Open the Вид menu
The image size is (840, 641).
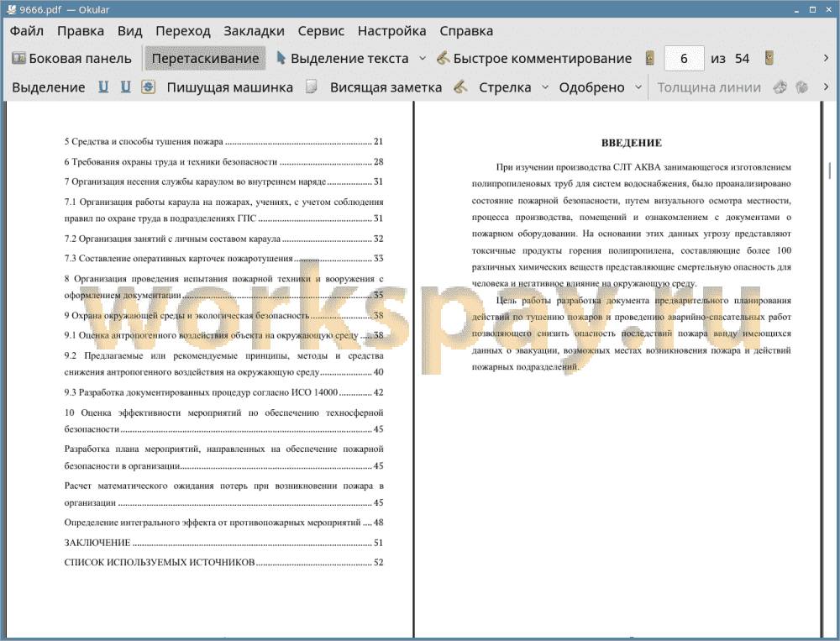click(129, 30)
